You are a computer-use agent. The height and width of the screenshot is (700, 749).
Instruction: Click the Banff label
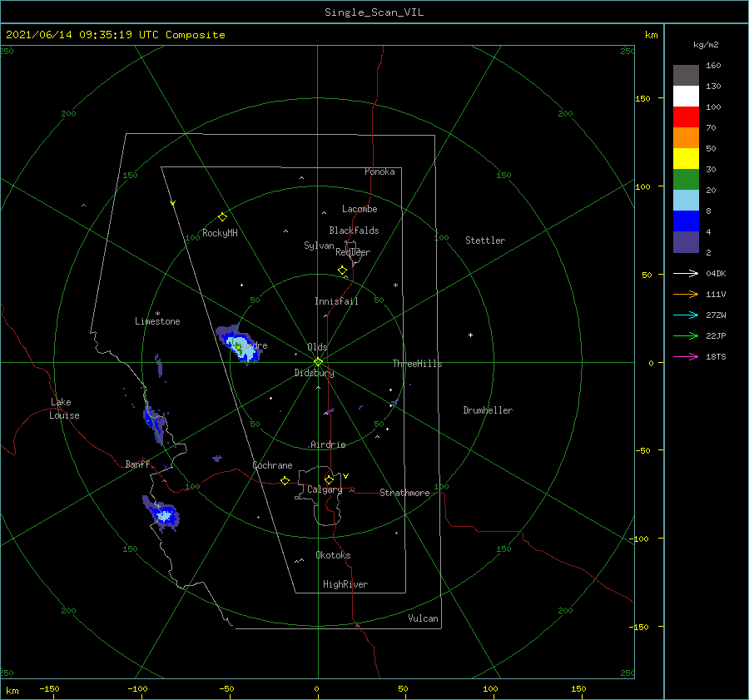click(137, 464)
